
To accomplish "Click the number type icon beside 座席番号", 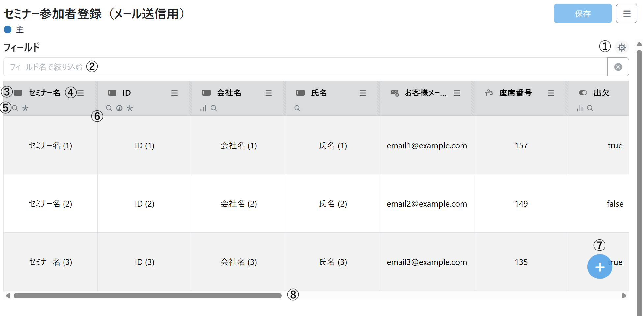I will [x=489, y=93].
